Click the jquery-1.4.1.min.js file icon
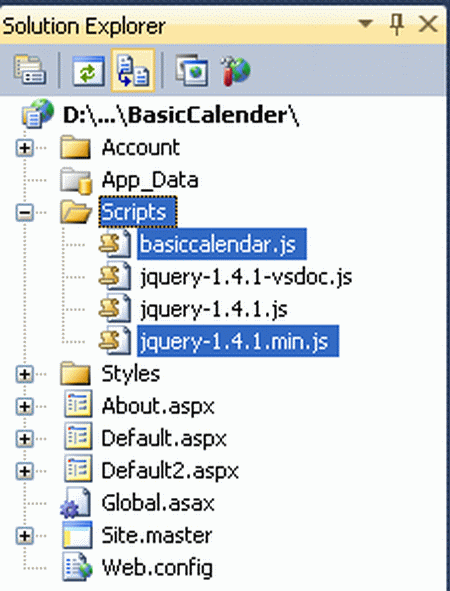 pos(115,341)
